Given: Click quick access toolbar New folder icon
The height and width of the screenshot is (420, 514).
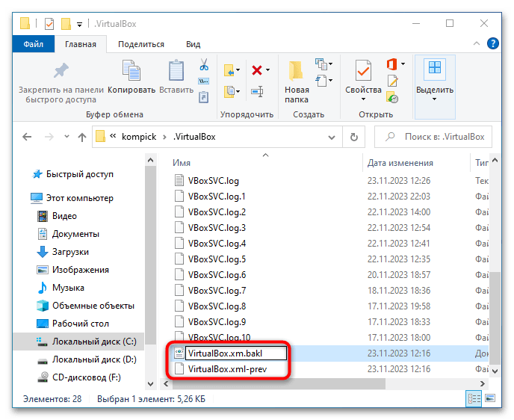Looking at the screenshot, I should click(x=66, y=24).
